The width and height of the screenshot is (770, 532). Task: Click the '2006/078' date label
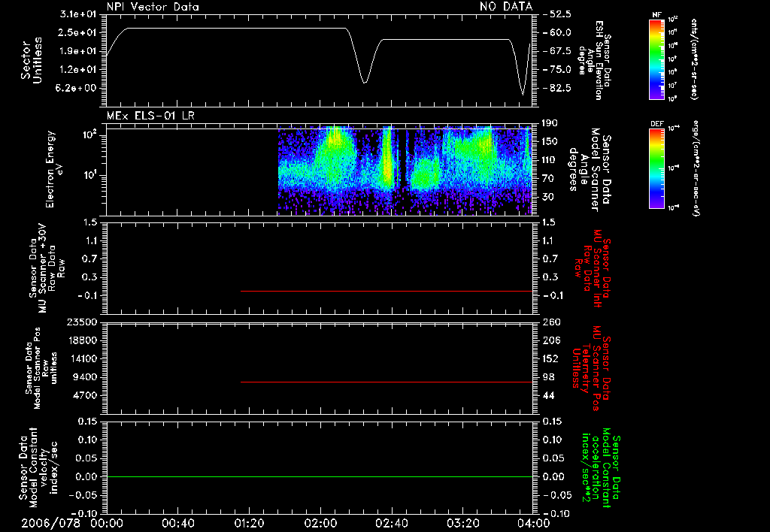[x=50, y=523]
